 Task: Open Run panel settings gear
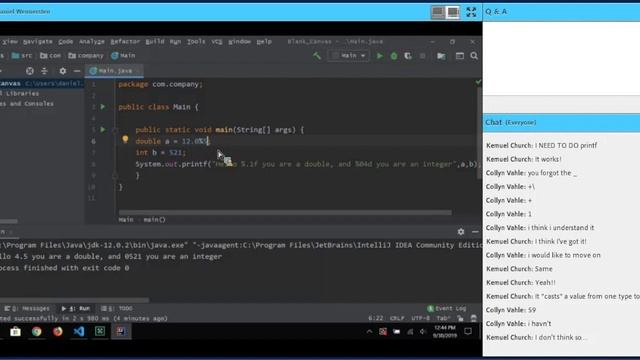point(461,231)
